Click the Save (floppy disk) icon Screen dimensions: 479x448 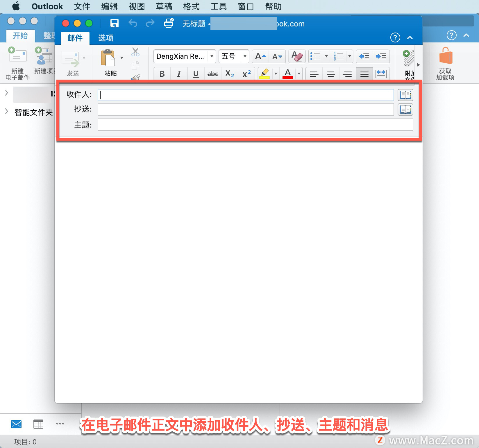point(115,23)
